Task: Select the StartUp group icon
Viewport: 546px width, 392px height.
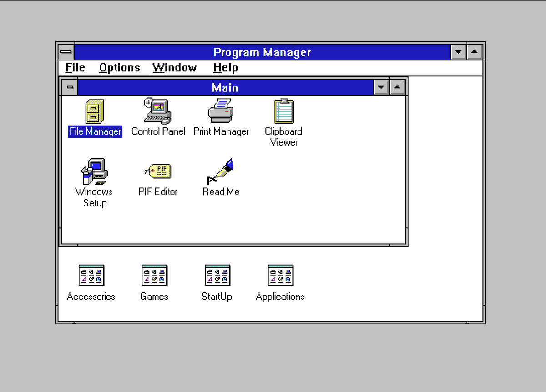Action: (217, 275)
